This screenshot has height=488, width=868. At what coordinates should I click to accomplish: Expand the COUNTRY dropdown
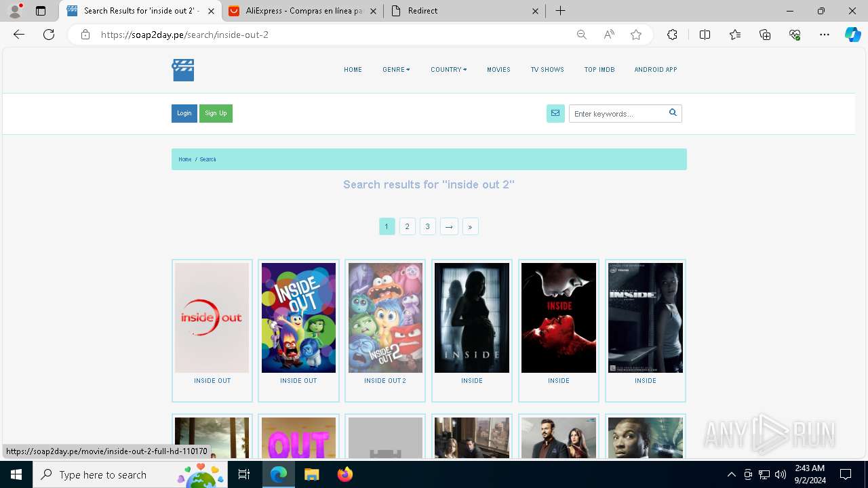tap(449, 70)
